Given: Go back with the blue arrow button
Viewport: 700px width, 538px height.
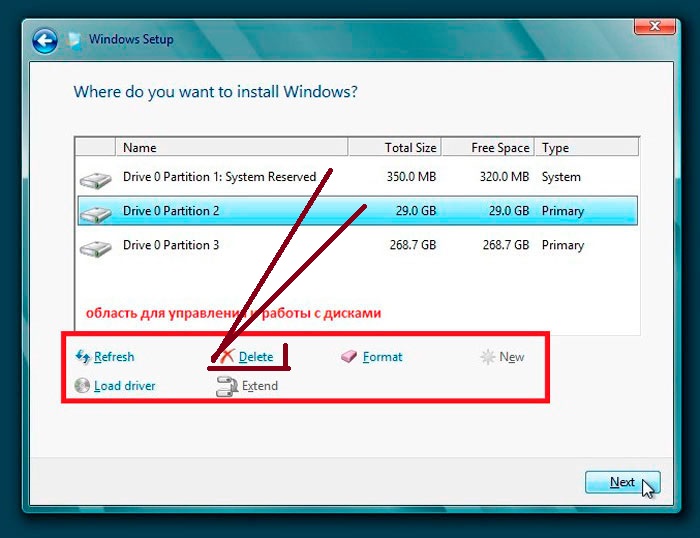Looking at the screenshot, I should (x=45, y=41).
